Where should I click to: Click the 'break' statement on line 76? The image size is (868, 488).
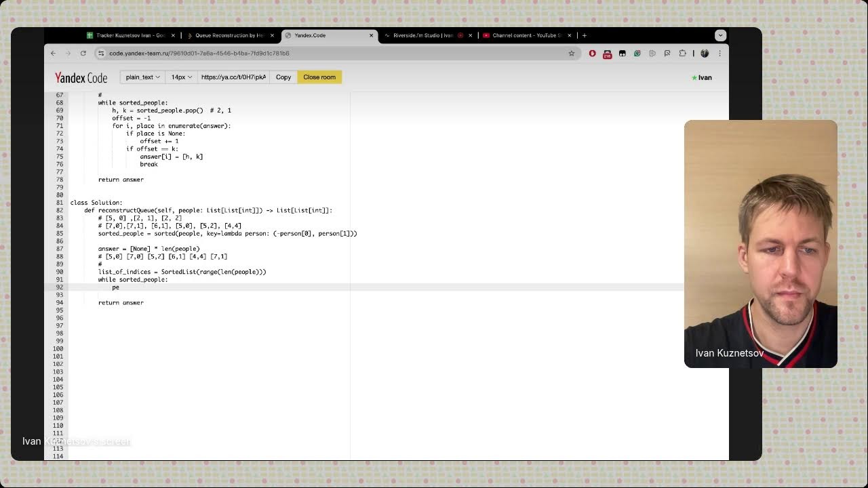[149, 164]
